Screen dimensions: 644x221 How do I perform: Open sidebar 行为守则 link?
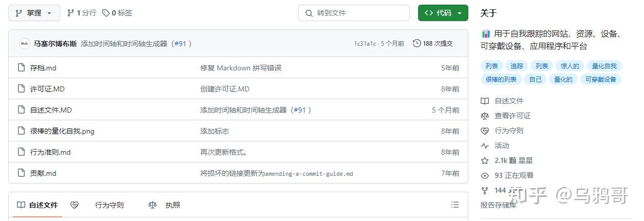click(509, 131)
